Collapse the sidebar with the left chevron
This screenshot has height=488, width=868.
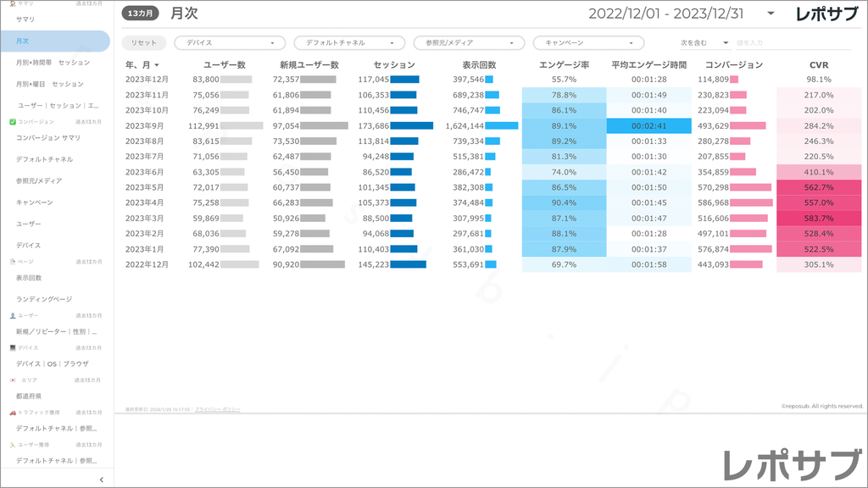pyautogui.click(x=101, y=480)
